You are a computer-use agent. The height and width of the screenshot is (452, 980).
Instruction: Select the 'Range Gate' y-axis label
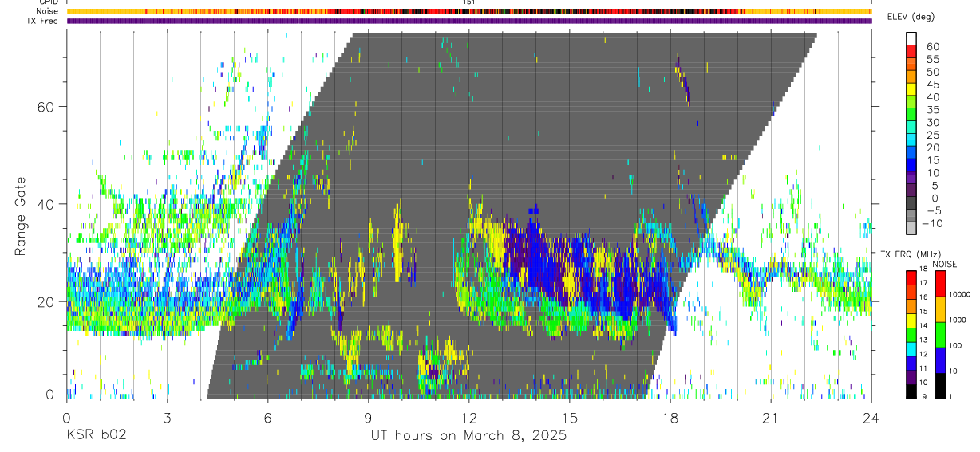pyautogui.click(x=22, y=217)
